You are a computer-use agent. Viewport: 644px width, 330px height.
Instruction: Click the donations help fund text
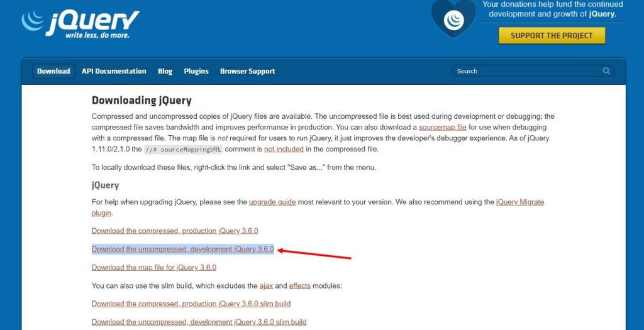[x=552, y=9]
